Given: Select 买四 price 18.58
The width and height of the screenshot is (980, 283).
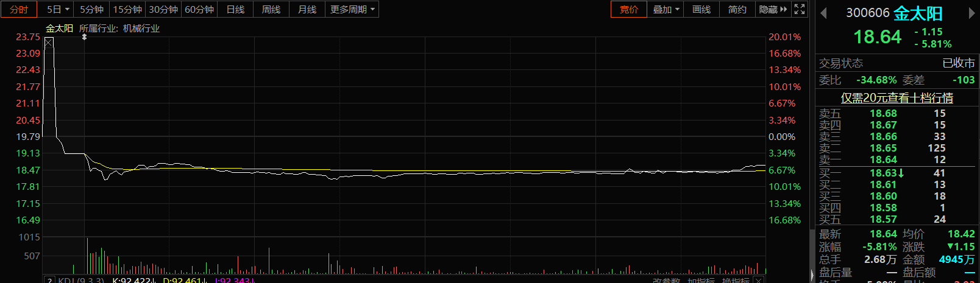Looking at the screenshot, I should tap(883, 208).
